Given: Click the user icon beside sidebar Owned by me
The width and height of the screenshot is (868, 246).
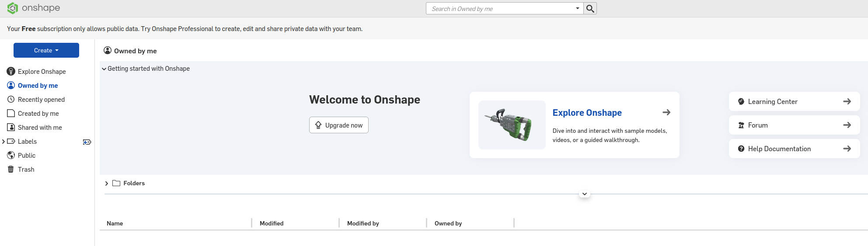Looking at the screenshot, I should coord(11,85).
